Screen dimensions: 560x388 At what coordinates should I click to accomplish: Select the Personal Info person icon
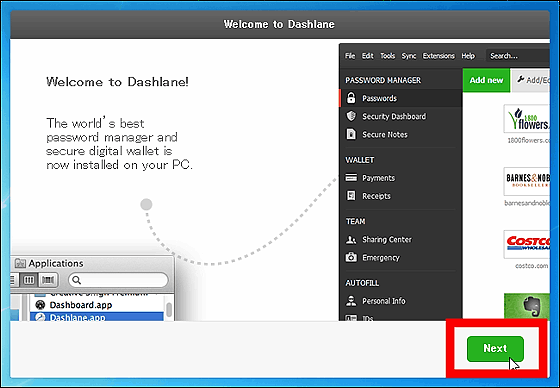[351, 301]
